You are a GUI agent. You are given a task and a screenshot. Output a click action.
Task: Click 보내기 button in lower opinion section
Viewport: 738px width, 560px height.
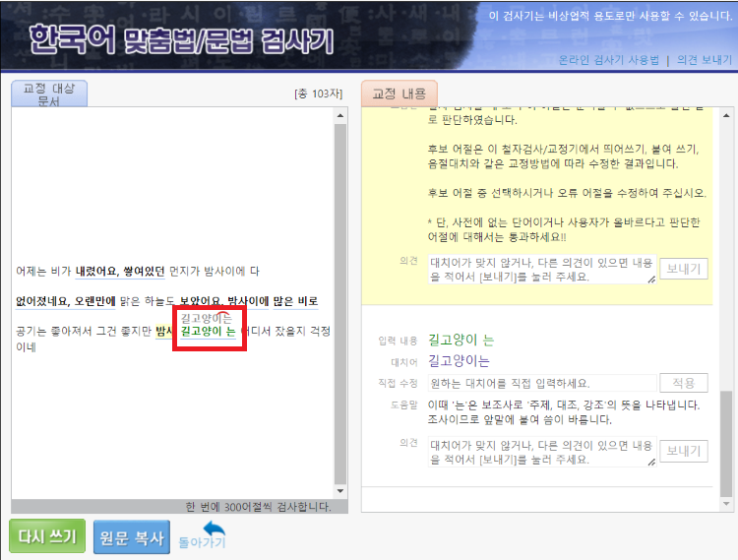[x=684, y=452]
